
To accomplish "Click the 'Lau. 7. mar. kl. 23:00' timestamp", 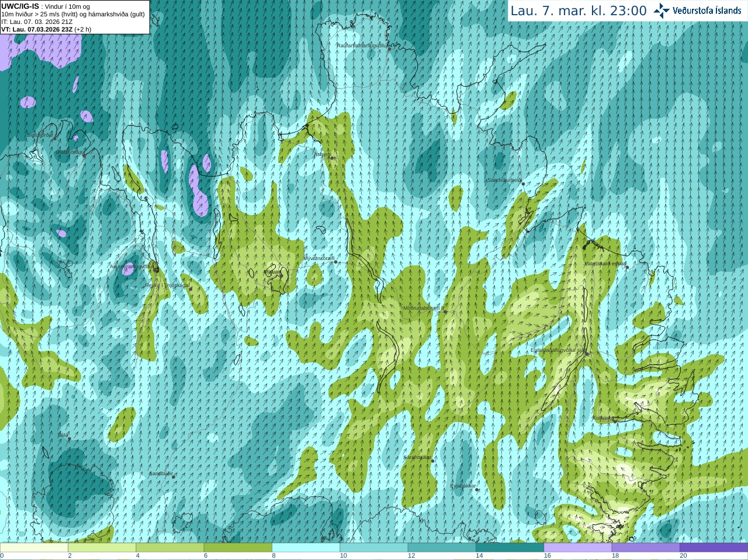I will [579, 11].
